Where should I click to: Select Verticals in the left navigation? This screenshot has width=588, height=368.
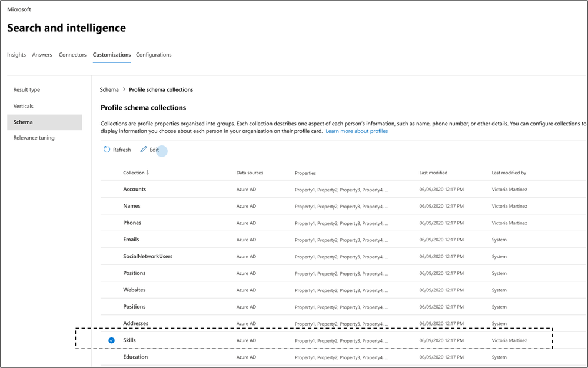point(24,106)
